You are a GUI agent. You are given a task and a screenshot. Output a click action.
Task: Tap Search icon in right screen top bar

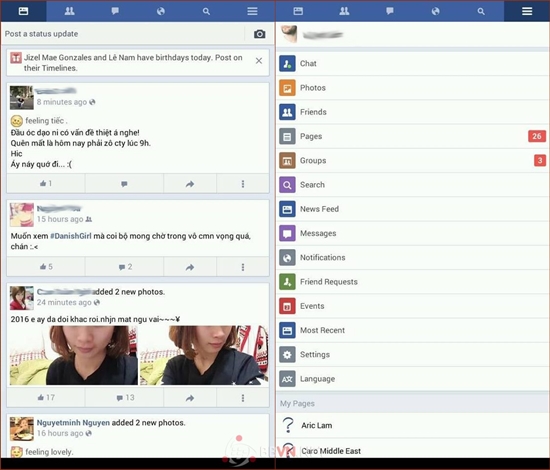pos(481,11)
